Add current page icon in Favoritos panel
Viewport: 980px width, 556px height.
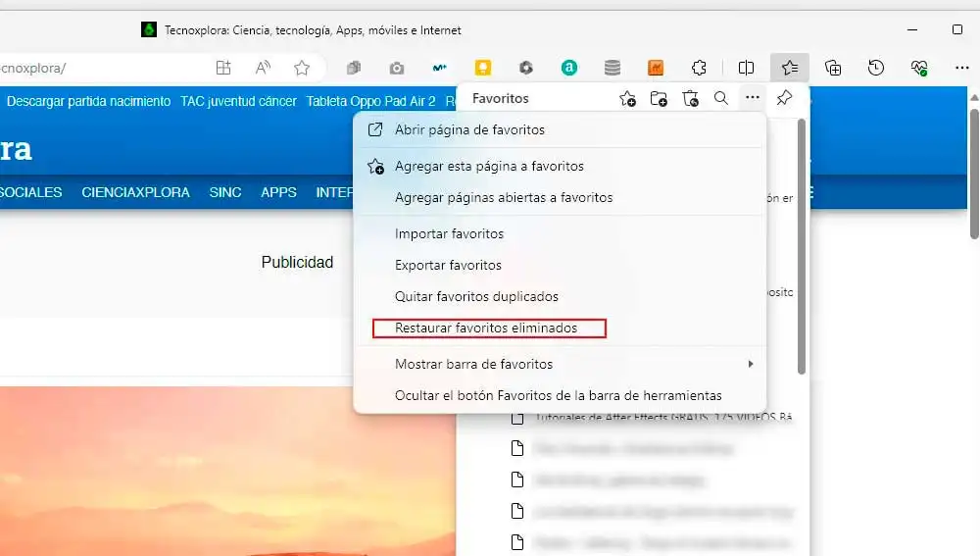[627, 98]
